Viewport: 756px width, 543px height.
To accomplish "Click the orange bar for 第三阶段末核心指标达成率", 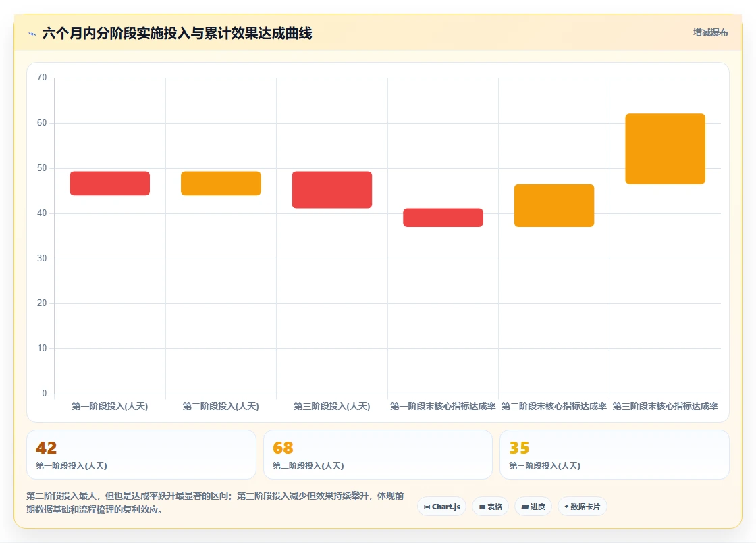I will point(666,149).
